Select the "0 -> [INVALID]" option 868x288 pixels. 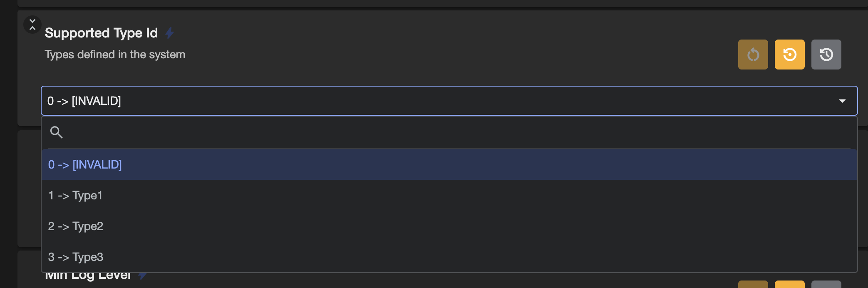85,165
